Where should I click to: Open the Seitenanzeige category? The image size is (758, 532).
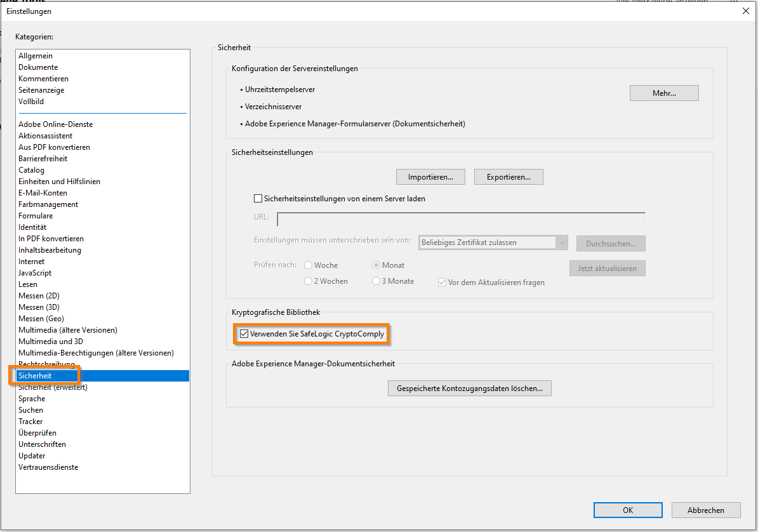tap(41, 90)
